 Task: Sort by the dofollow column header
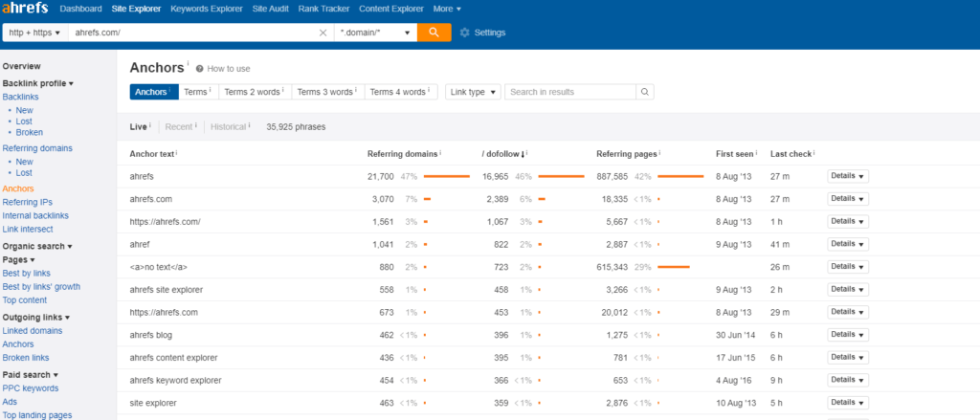[x=503, y=154]
